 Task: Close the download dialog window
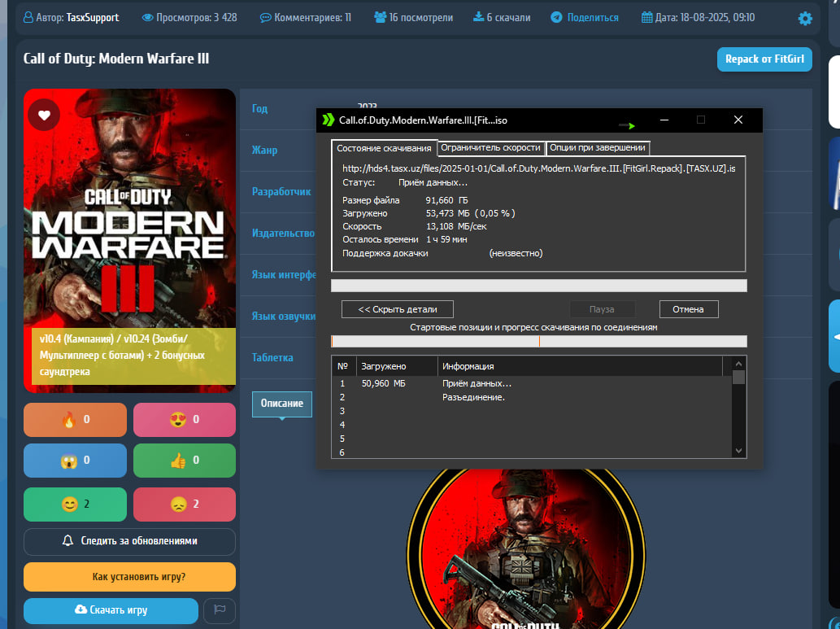738,120
